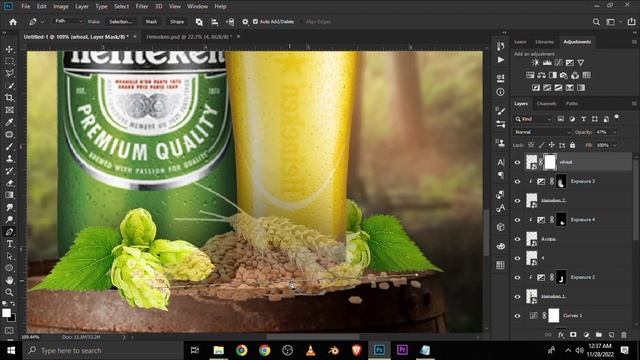Open the Search icon at top right
Viewport: 640px width, 360px height.
coord(596,22)
